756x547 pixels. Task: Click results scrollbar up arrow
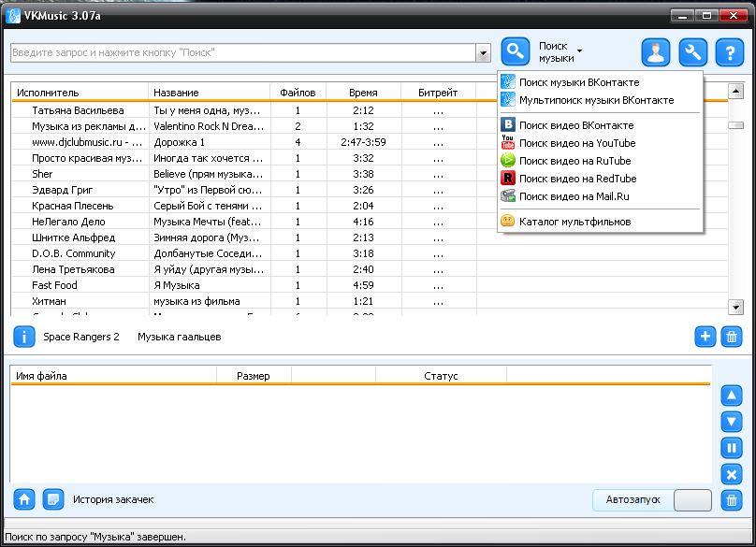pyautogui.click(x=735, y=91)
